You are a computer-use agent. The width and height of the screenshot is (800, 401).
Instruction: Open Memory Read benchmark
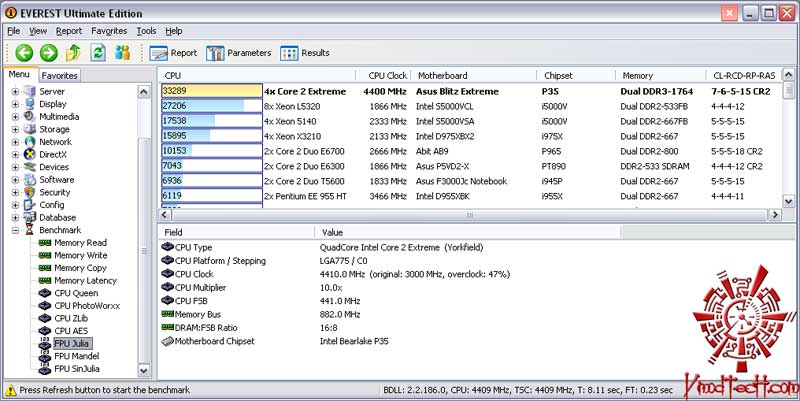point(80,243)
